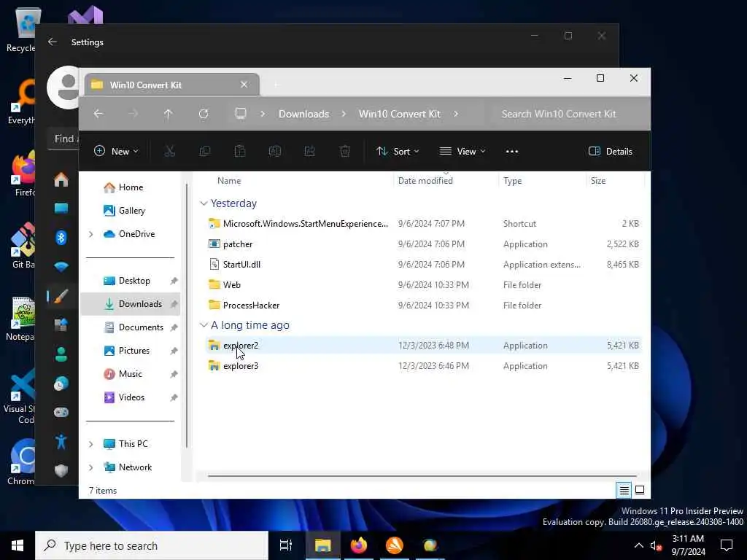Screen dimensions: 747x560
Task: Click Settings window back arrow
Action: 53,42
